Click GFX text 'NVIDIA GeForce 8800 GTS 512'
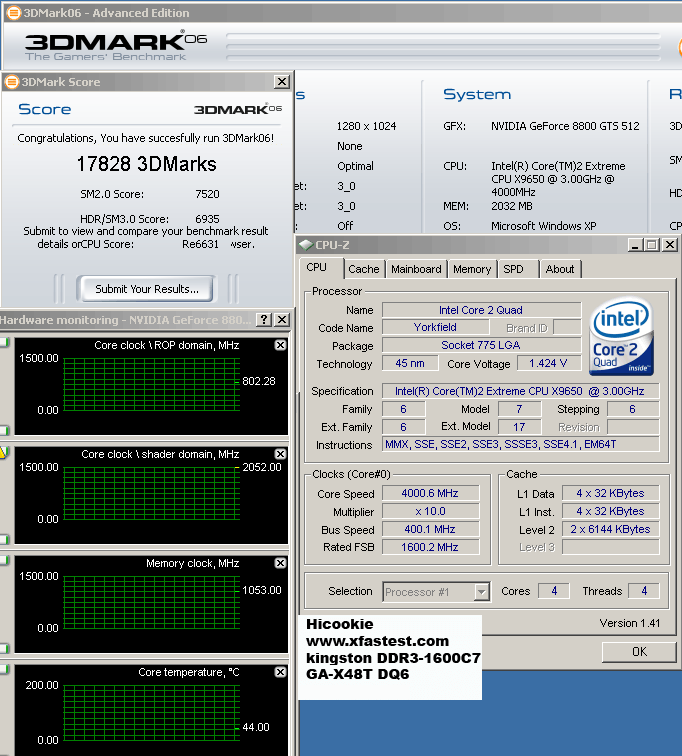Screen dimensions: 682x756 565,126
